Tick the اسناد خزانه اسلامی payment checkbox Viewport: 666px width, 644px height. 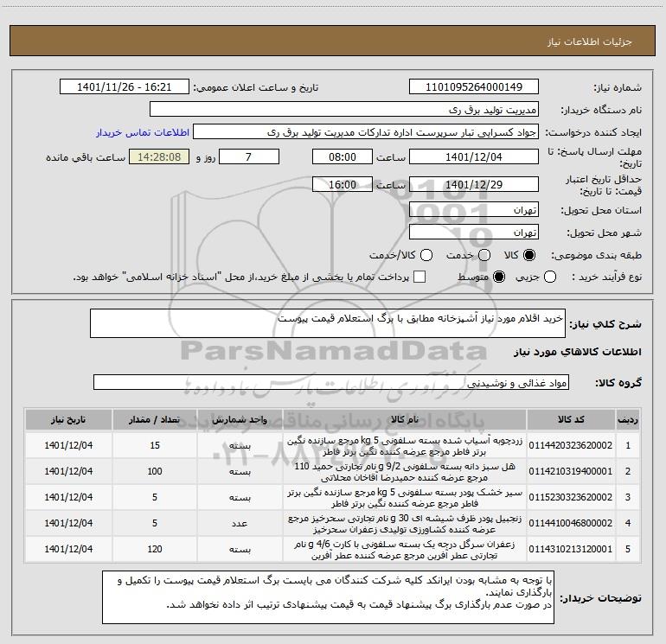(419, 277)
